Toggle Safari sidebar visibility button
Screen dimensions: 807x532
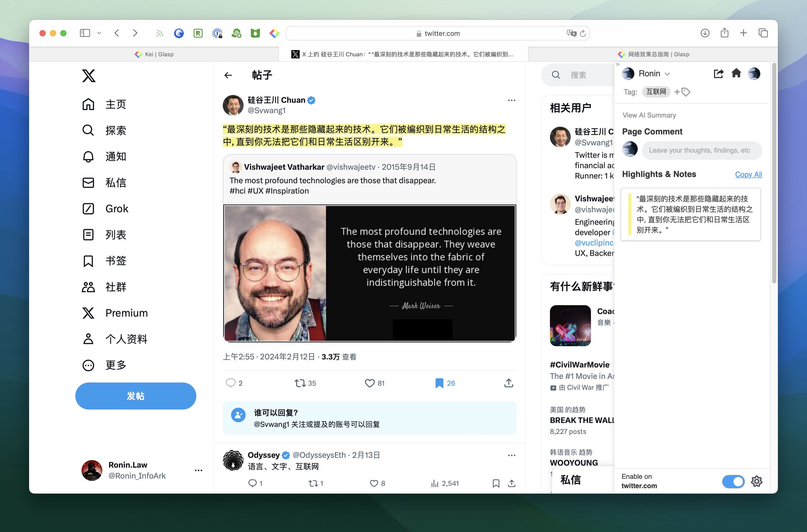(x=85, y=33)
